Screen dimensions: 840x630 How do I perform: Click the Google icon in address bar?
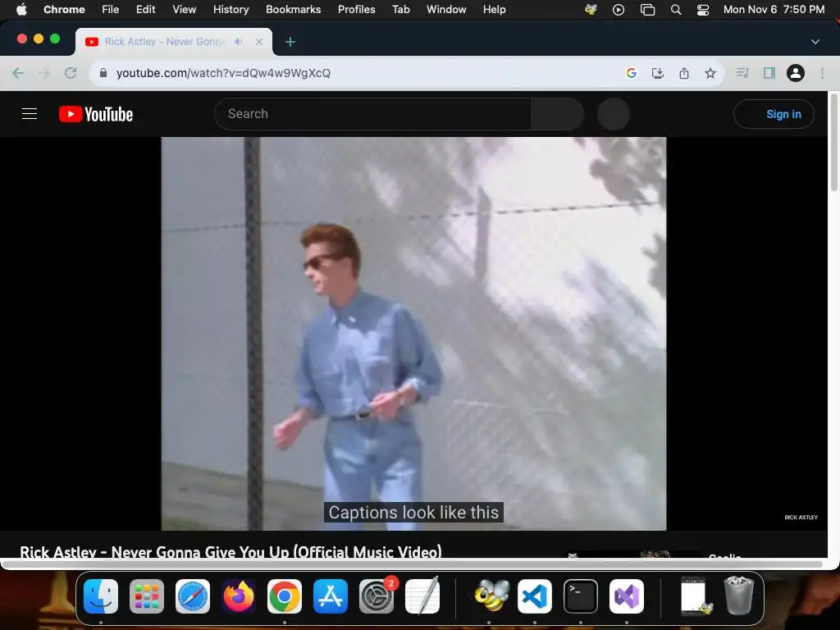pyautogui.click(x=632, y=73)
